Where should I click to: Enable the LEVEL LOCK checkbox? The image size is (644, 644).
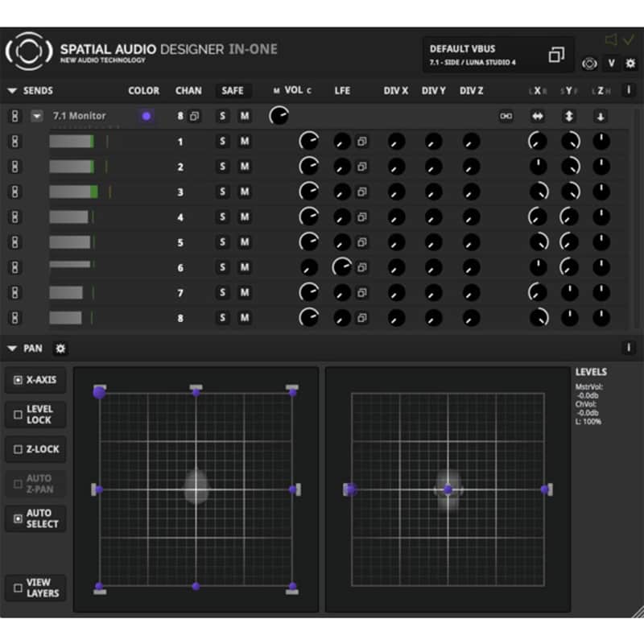point(18,415)
